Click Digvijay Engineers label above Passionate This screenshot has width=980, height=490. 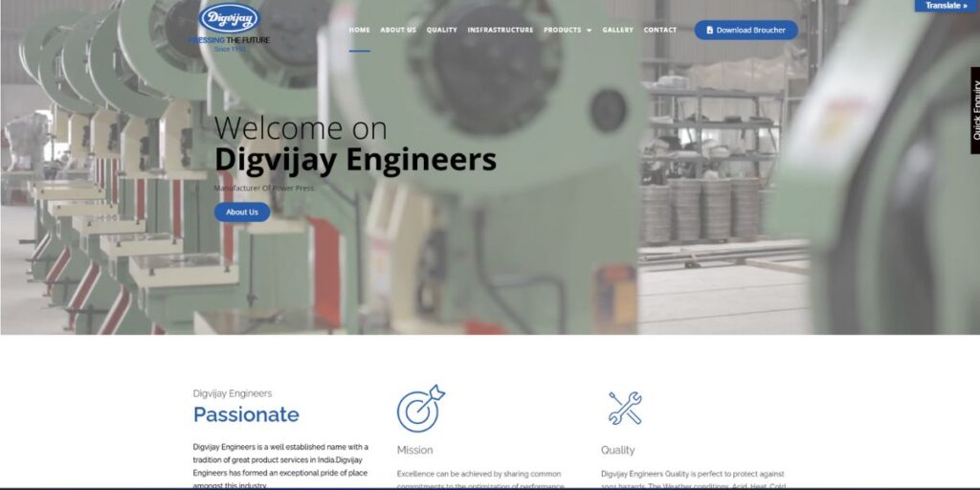[x=233, y=393]
